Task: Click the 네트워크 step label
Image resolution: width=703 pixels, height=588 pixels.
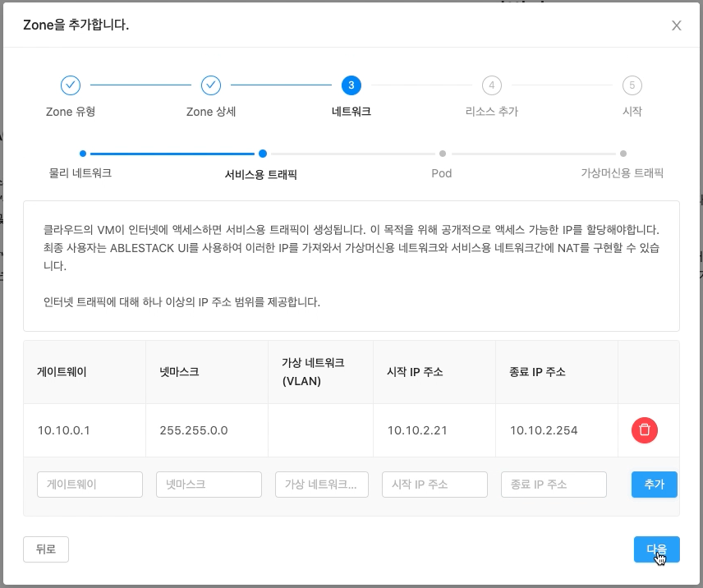Action: tap(351, 111)
